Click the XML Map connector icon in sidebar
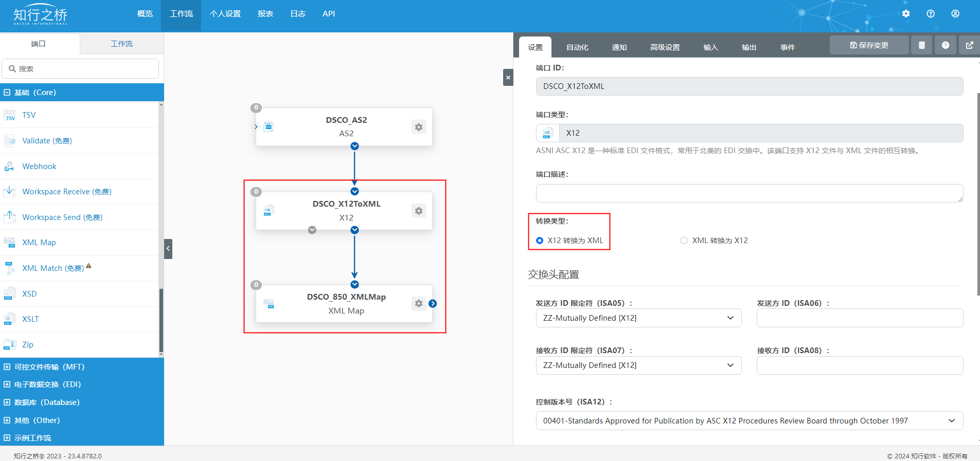This screenshot has width=980, height=461. [10, 243]
